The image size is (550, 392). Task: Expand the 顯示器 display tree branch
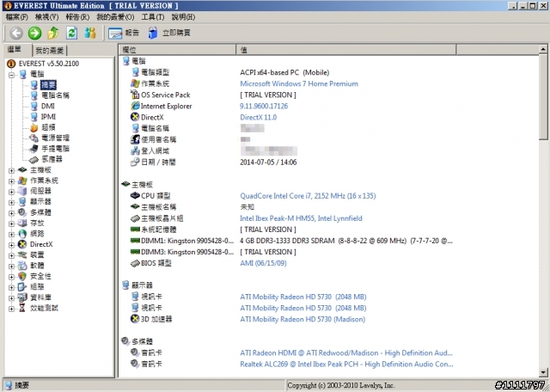(11, 202)
